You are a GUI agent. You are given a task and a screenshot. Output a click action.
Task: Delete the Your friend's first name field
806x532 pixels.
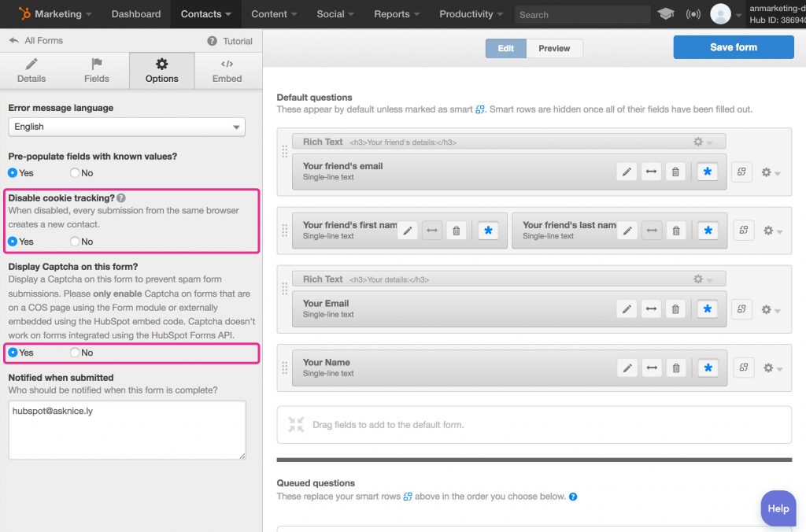pyautogui.click(x=456, y=231)
